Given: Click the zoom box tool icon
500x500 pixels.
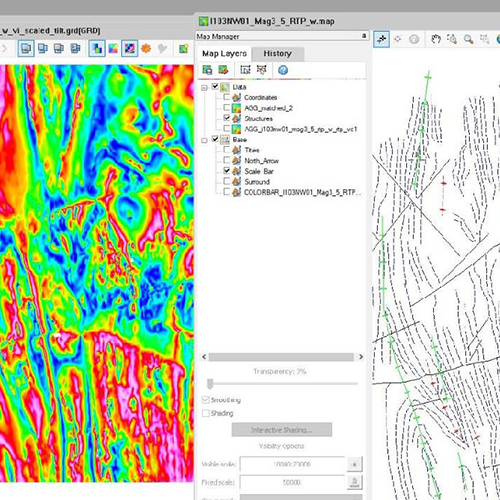Looking at the screenshot, I should pos(452,39).
